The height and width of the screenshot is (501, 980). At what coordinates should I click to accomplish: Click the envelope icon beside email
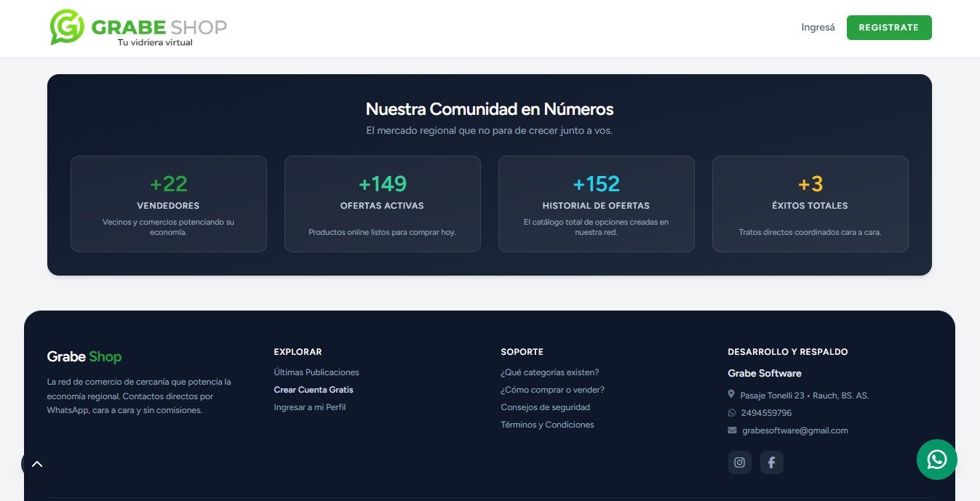(x=732, y=430)
